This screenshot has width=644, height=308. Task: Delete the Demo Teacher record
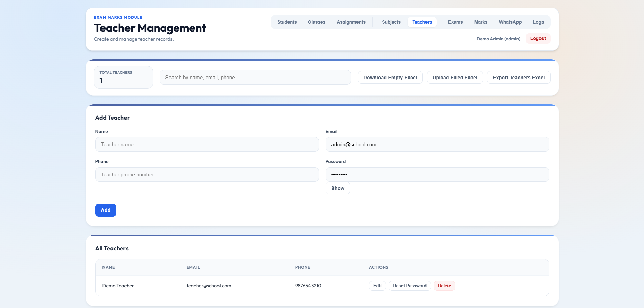point(444,286)
